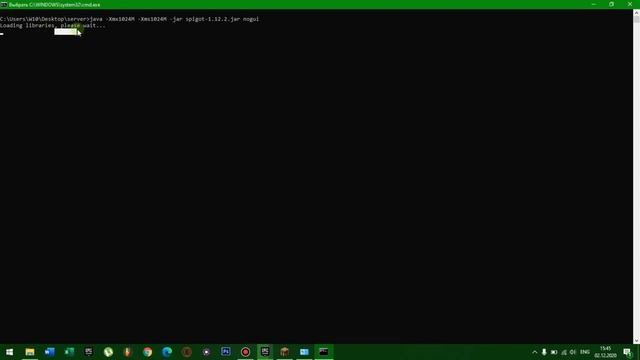The height and width of the screenshot is (360, 640).
Task: Switch to the Command Prompt taskbar icon
Action: 324,352
